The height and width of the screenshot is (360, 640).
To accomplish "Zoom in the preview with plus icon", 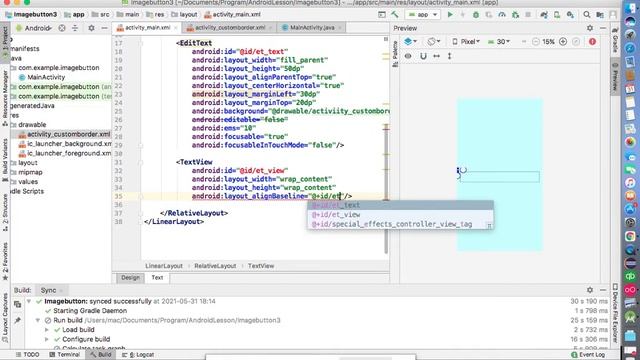I will click(x=563, y=42).
